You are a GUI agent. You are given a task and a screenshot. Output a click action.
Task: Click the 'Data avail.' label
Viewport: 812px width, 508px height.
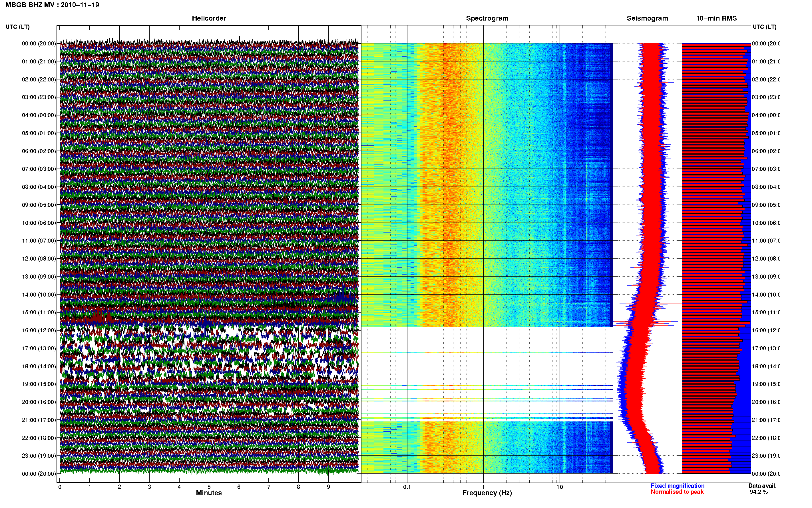point(762,486)
